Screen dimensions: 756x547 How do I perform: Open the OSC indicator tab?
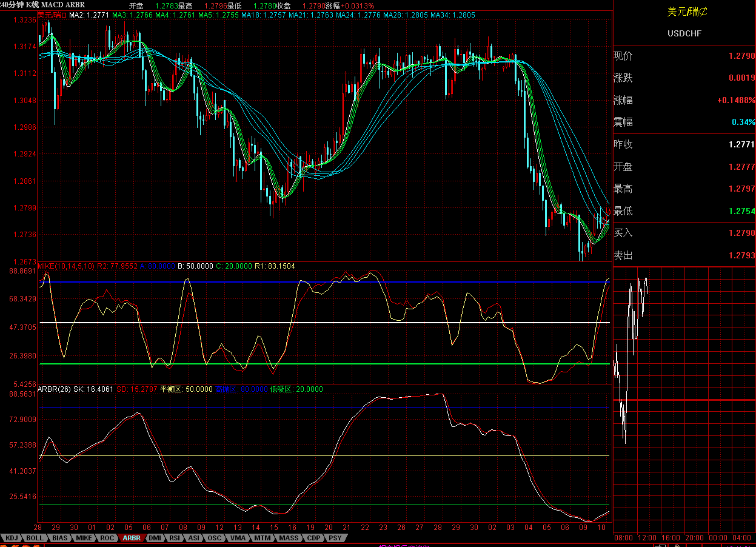(215, 538)
